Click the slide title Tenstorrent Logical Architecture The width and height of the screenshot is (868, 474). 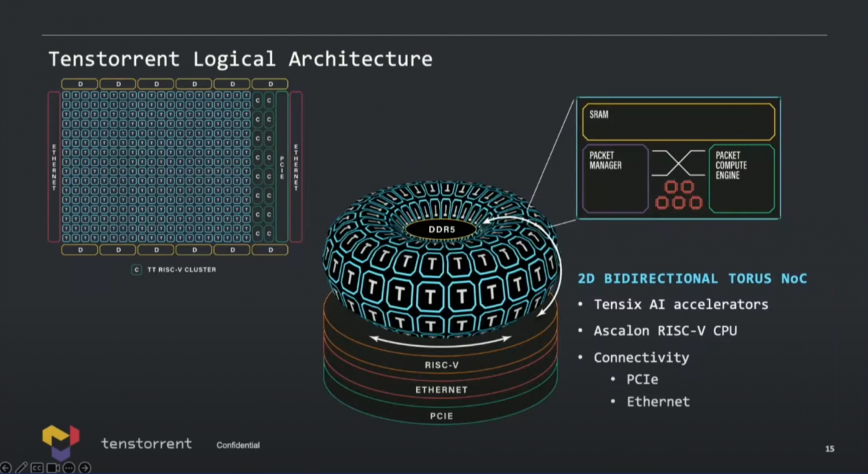coord(240,58)
